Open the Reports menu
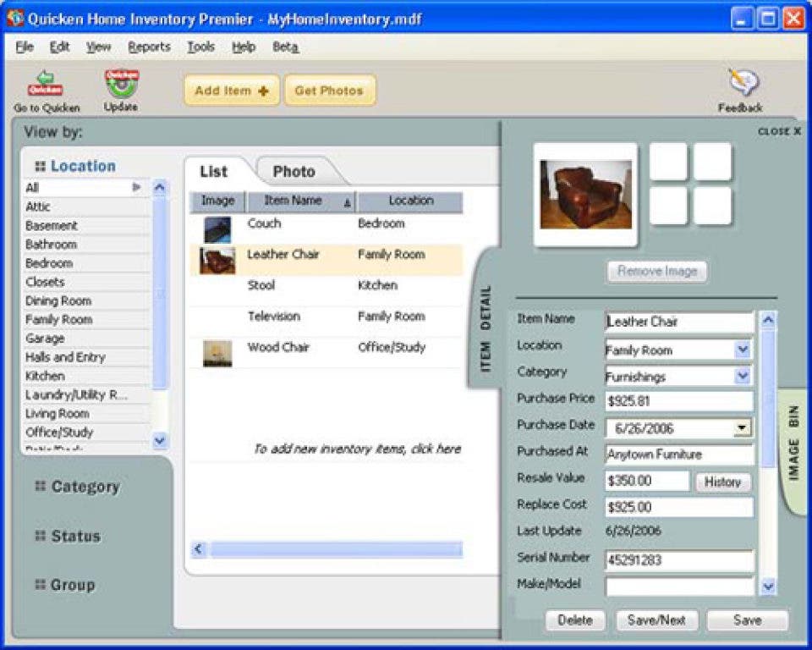 click(x=149, y=47)
